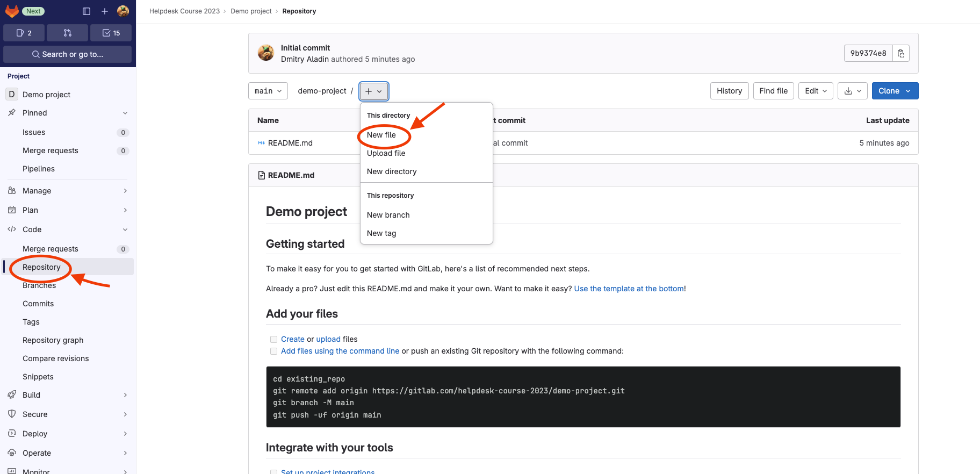Tick the 'Add files using the command line' checkbox
The image size is (980, 474).
tap(274, 351)
